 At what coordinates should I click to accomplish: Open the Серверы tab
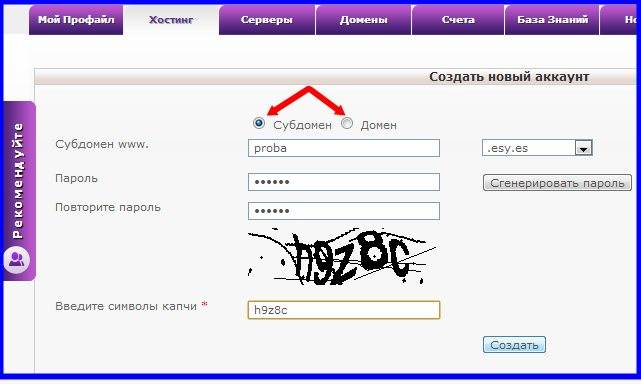click(267, 20)
